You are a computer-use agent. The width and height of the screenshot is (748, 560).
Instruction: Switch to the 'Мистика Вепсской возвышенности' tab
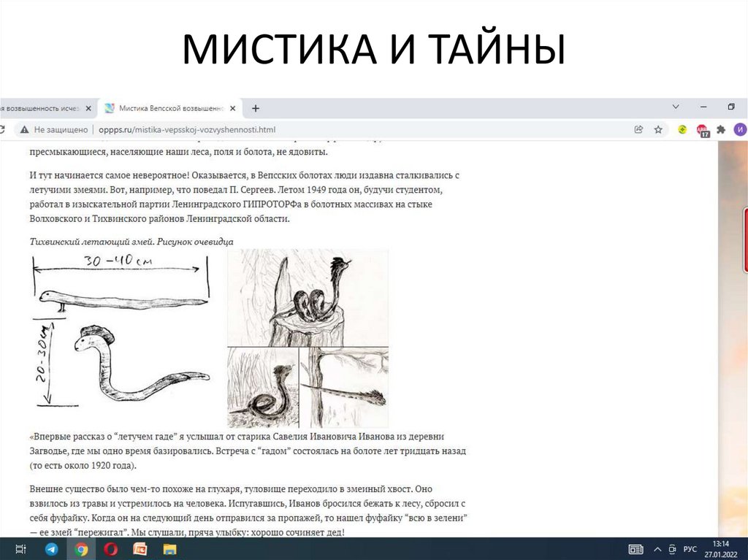click(169, 108)
